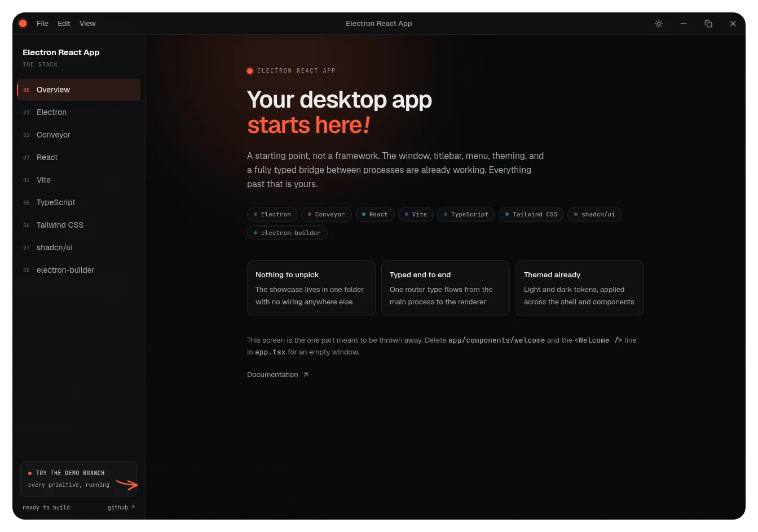The width and height of the screenshot is (758, 532).
Task: Go to React section in sidebar
Action: click(78, 157)
